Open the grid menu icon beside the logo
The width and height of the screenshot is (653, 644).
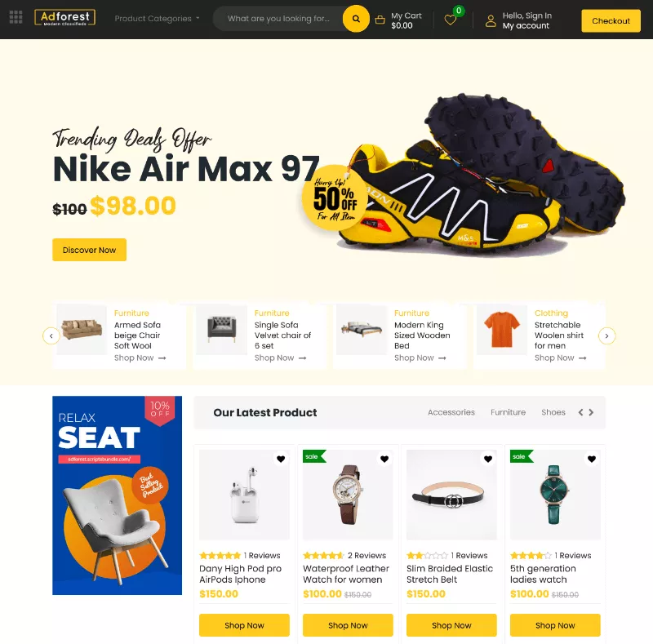(16, 17)
